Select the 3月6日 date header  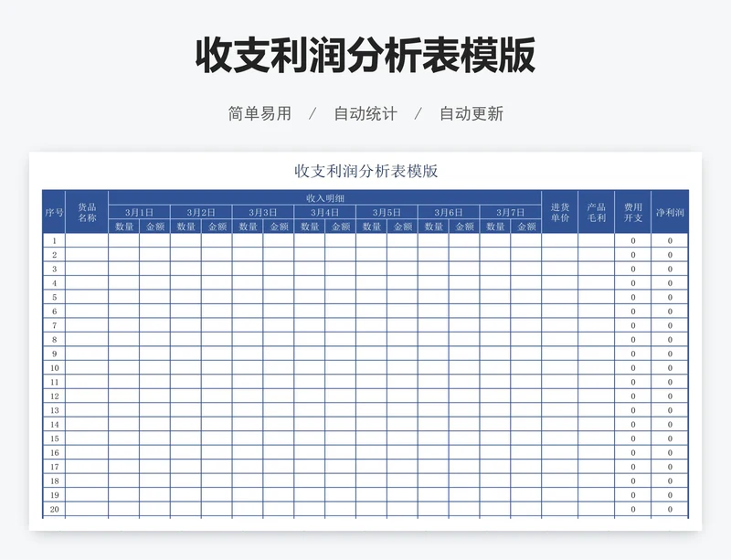pyautogui.click(x=449, y=213)
